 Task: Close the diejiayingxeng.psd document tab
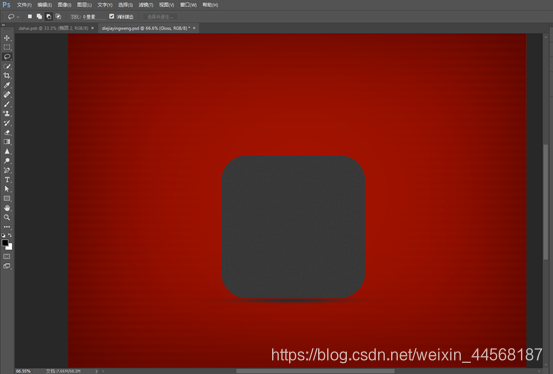(x=194, y=28)
